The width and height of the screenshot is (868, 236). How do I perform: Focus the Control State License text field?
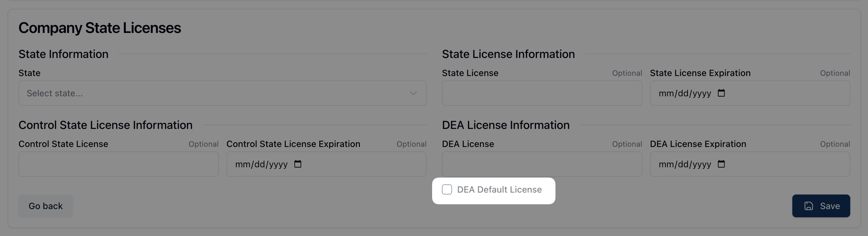click(118, 164)
